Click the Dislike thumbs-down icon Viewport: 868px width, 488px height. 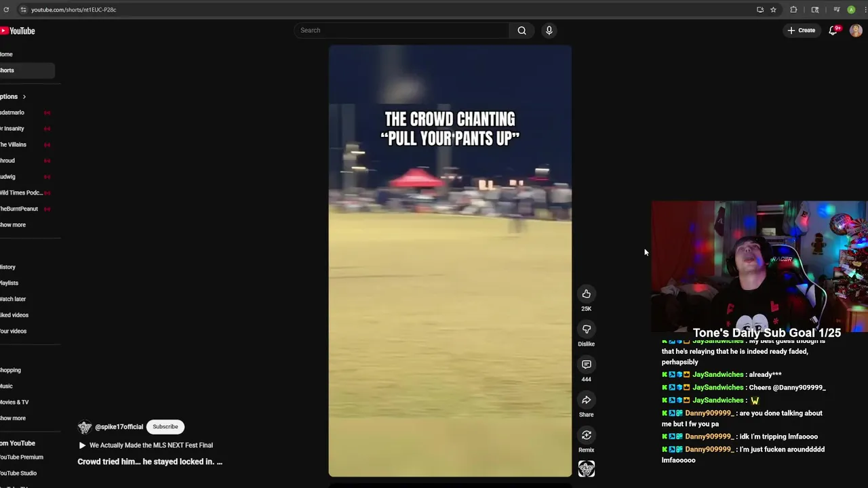point(587,329)
